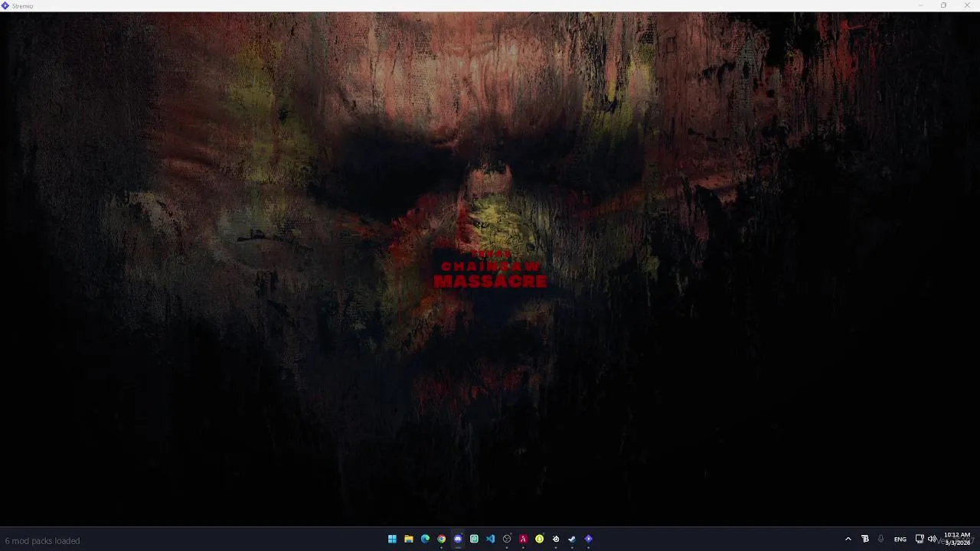
Task: Open the volume speaker control
Action: coord(932,539)
